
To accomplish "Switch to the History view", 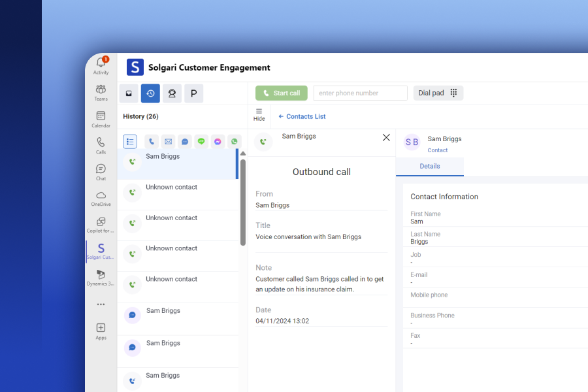I will [150, 93].
